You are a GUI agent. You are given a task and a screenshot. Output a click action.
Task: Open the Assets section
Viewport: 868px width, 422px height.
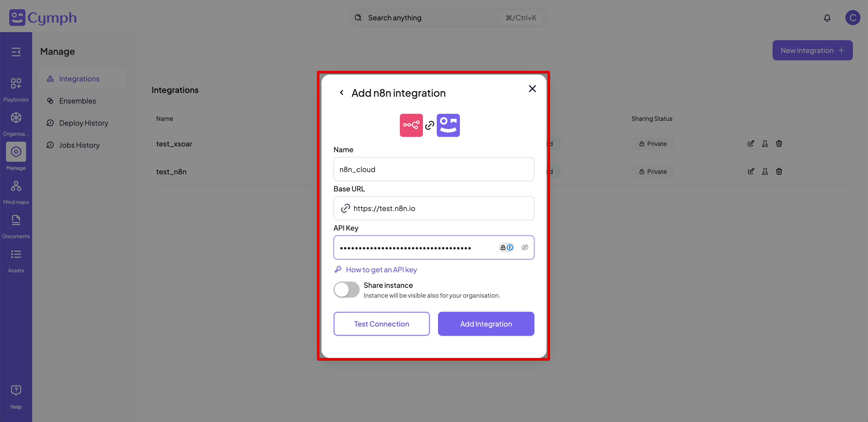(16, 259)
